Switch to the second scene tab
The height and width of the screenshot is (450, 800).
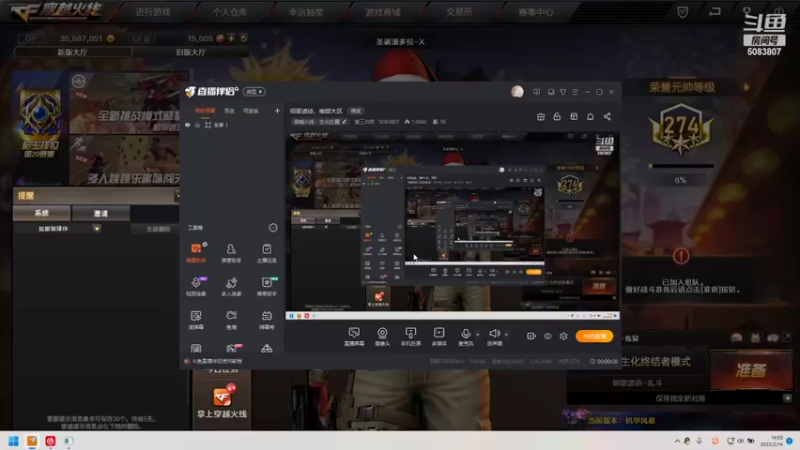click(230, 111)
